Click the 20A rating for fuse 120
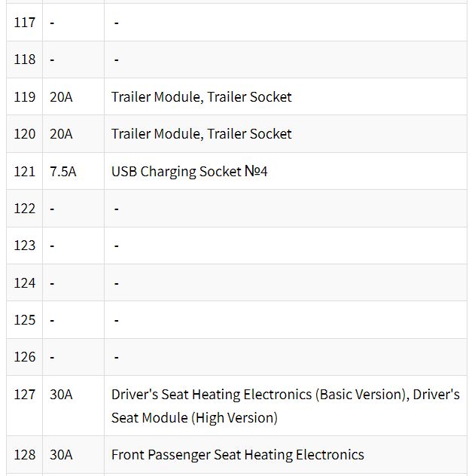Image resolution: width=472 pixels, height=476 pixels. pos(61,134)
